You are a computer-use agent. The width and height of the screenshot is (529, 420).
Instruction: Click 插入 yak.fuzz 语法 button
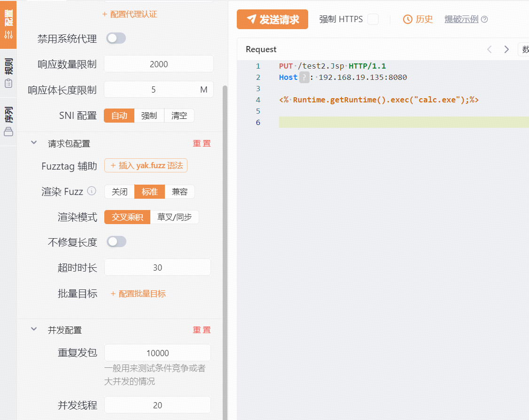click(x=146, y=165)
